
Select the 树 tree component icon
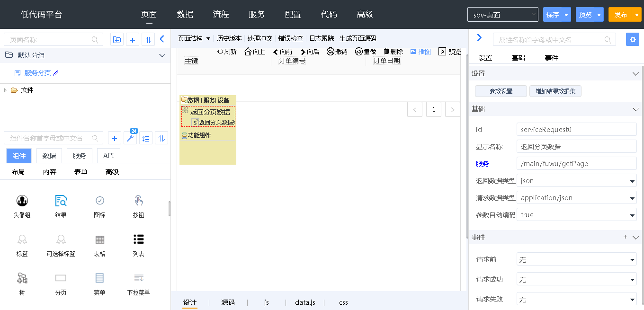(x=22, y=278)
